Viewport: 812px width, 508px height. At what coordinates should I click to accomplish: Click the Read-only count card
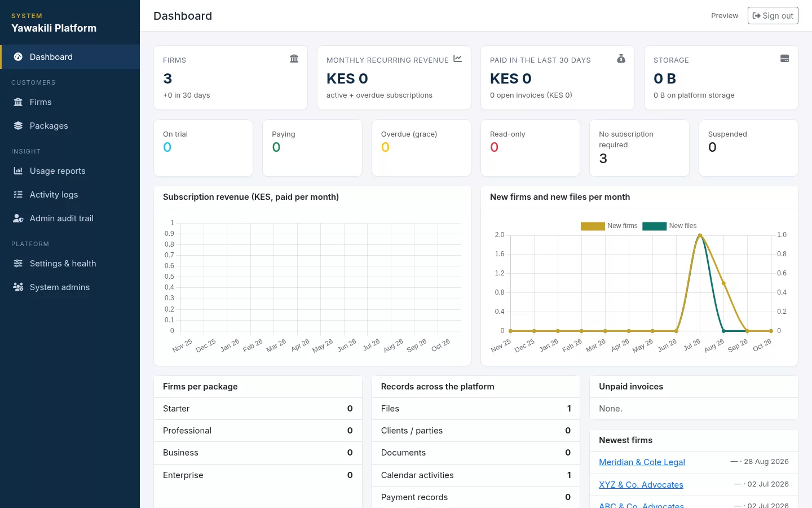530,148
